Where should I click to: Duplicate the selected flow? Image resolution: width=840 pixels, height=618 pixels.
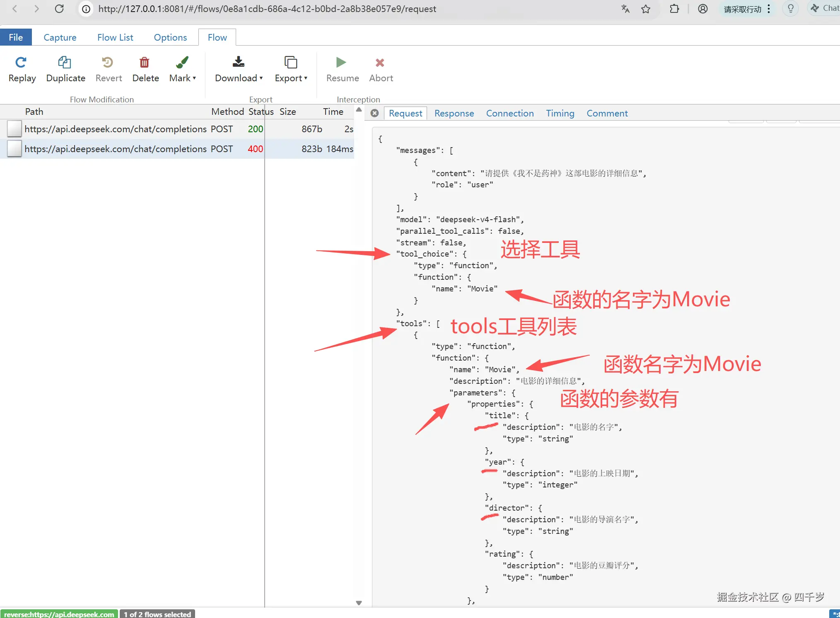pos(65,69)
